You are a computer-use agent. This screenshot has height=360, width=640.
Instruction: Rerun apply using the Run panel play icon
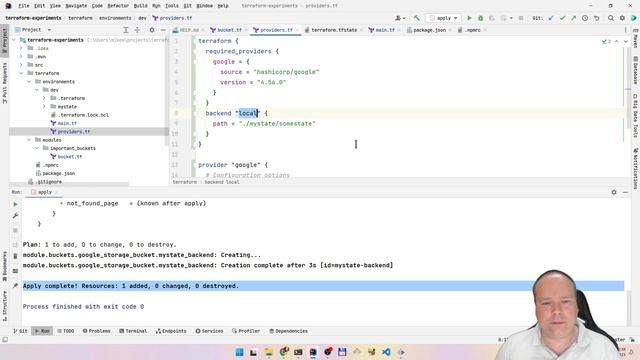(16, 204)
